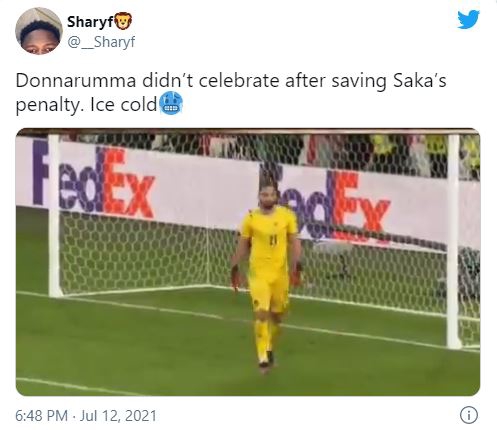This screenshot has height=430, width=497.
Task: Click the Twitter bird logo
Action: [x=468, y=20]
